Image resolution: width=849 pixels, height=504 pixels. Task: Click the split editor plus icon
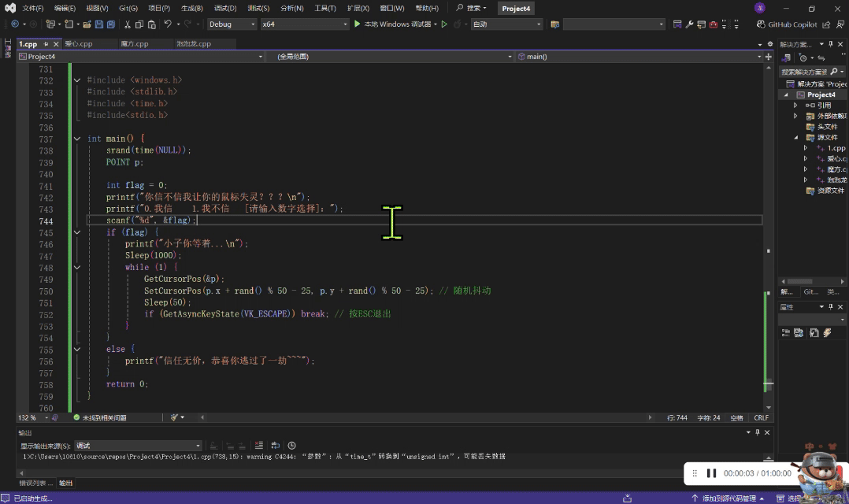tap(769, 56)
